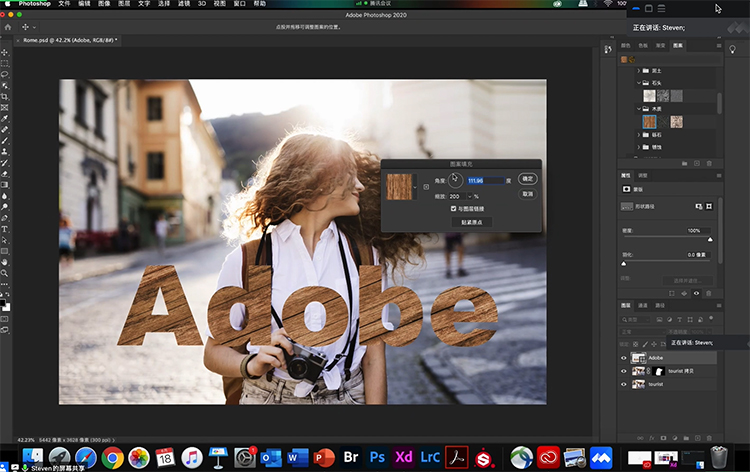
Task: Select the Crop tool in the toolbar
Action: [5, 96]
